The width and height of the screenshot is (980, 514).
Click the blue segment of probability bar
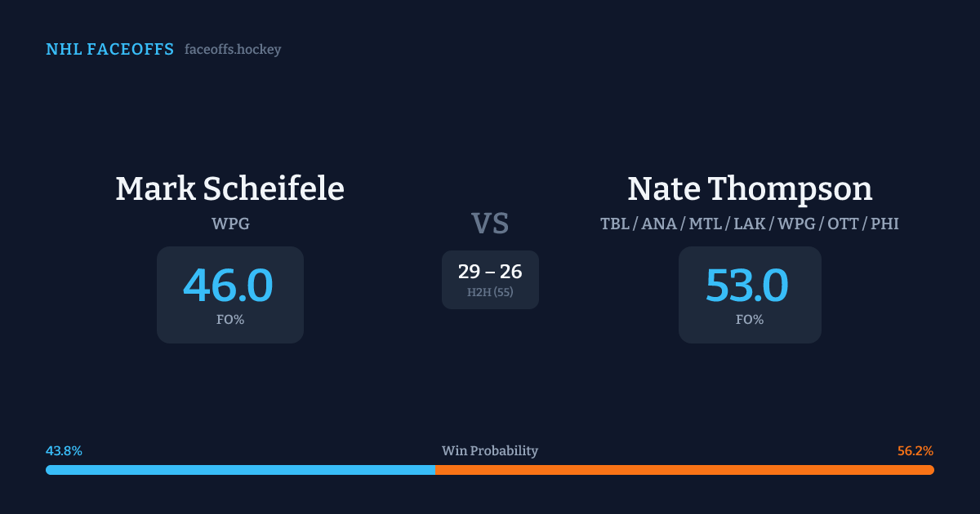click(x=240, y=470)
